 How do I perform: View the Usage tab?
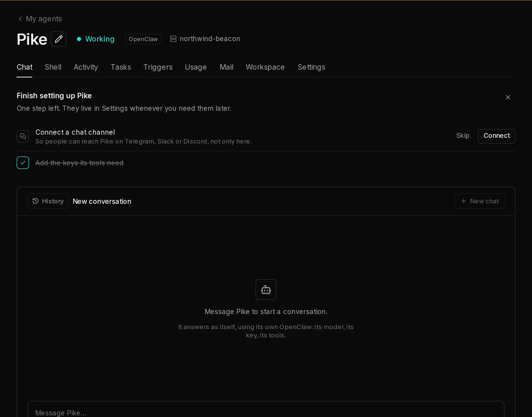click(x=196, y=67)
